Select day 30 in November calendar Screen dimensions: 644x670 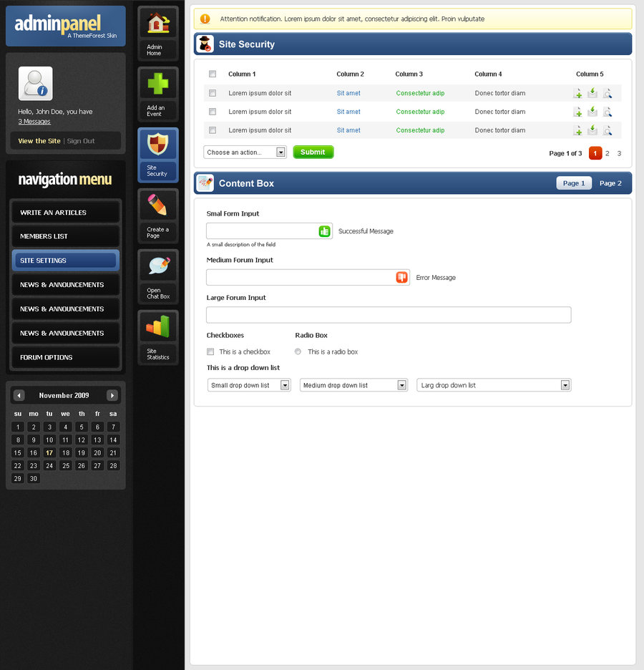34,479
